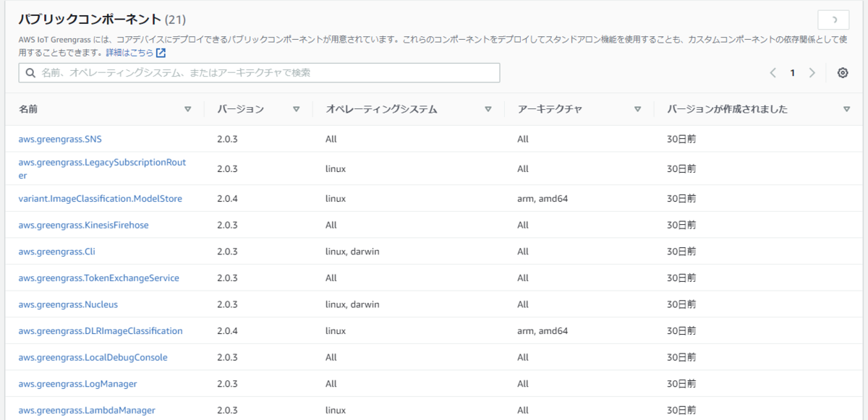Screen dimensions: 868x420
Task: Open variant.ImageClassification.ModelStore component
Action: point(101,198)
